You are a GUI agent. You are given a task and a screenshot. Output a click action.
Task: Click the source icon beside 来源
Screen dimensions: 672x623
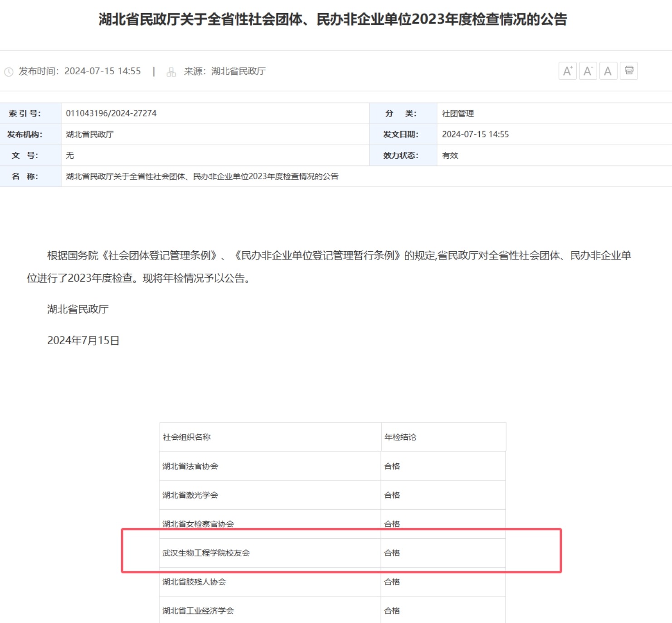(x=171, y=72)
